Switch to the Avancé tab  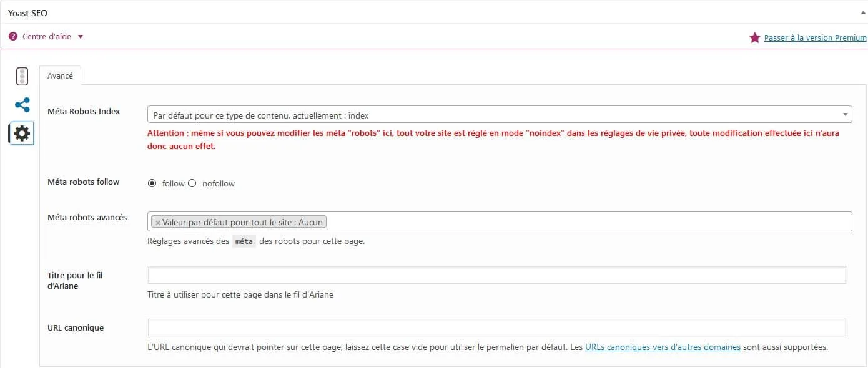point(61,75)
